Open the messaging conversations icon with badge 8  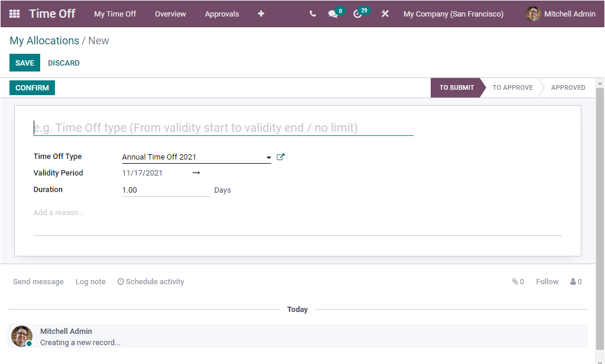tap(331, 14)
